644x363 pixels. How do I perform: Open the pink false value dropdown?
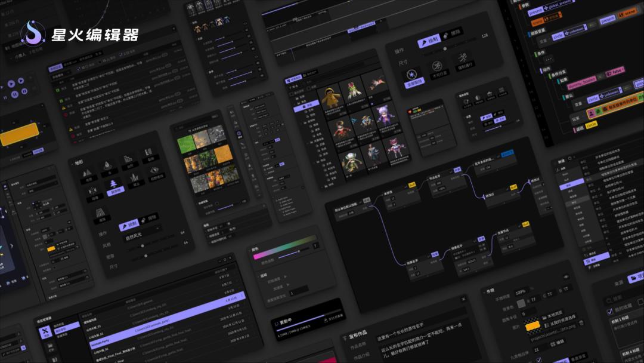click(x=615, y=72)
